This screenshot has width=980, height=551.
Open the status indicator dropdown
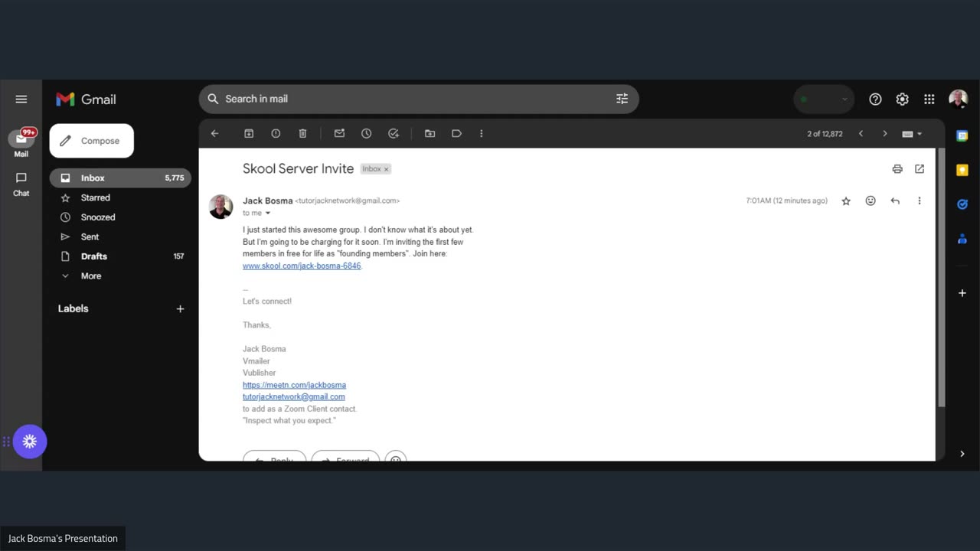point(824,99)
